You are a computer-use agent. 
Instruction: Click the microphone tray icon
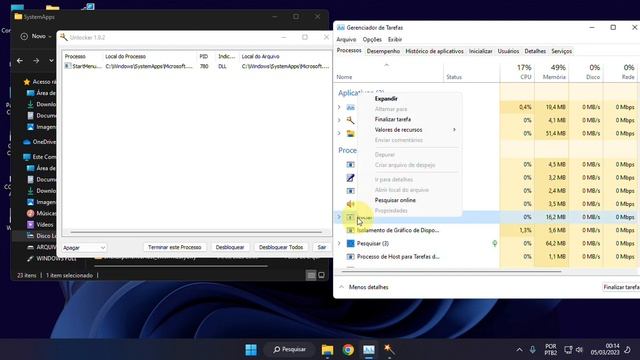click(533, 350)
